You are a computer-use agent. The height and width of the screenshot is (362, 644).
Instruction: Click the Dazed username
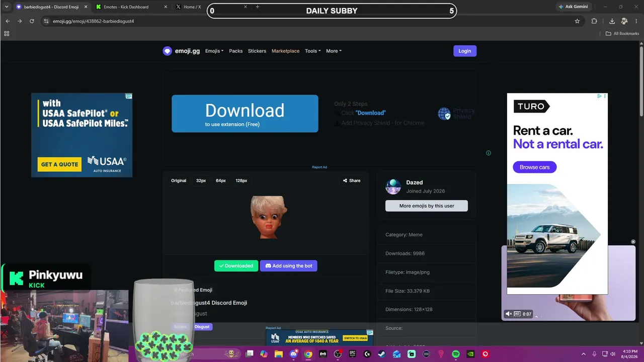point(415,183)
